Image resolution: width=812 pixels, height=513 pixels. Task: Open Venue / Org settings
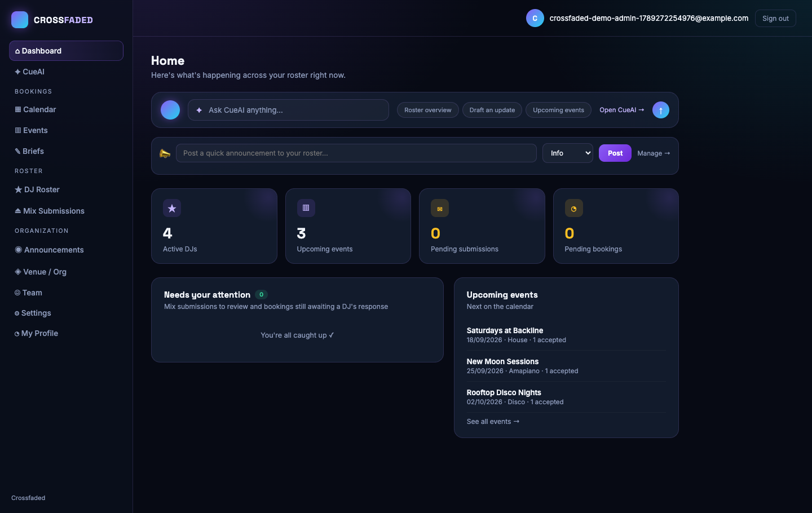(66, 272)
